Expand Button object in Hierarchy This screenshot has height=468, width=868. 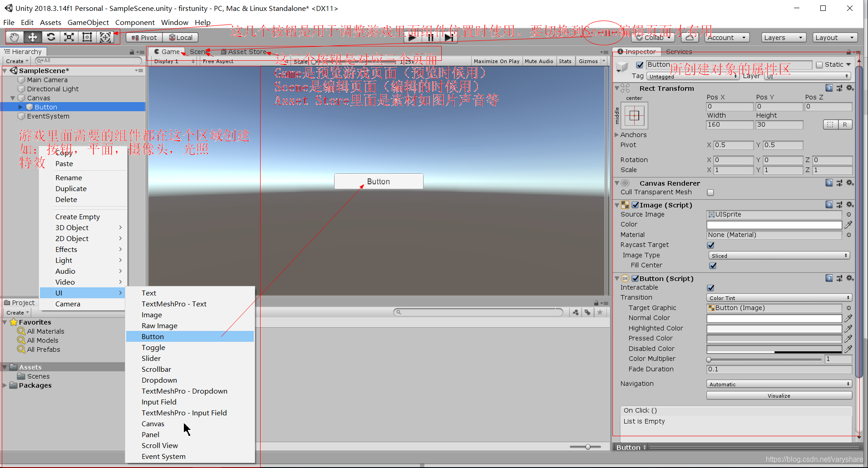[x=20, y=107]
